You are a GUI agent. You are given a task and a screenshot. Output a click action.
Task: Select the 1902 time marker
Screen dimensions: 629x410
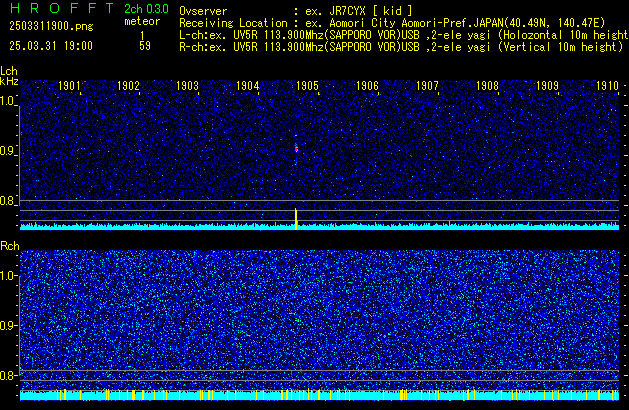[x=128, y=86]
